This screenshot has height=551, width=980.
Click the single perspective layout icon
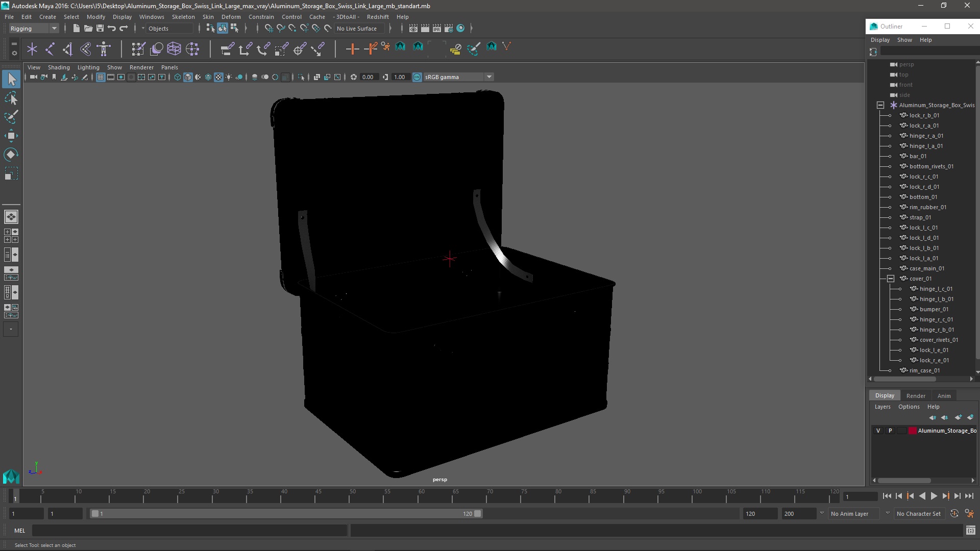[11, 217]
